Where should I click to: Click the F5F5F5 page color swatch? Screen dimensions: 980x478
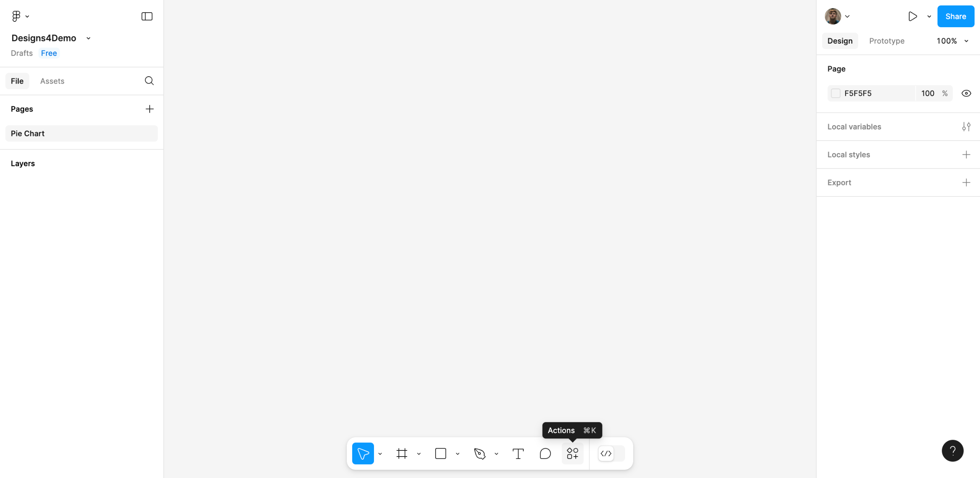(x=836, y=93)
